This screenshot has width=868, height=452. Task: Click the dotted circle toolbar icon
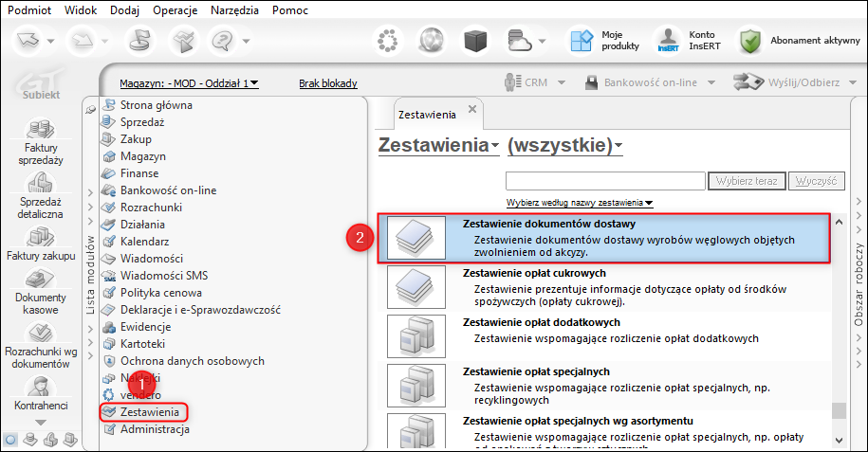click(387, 41)
